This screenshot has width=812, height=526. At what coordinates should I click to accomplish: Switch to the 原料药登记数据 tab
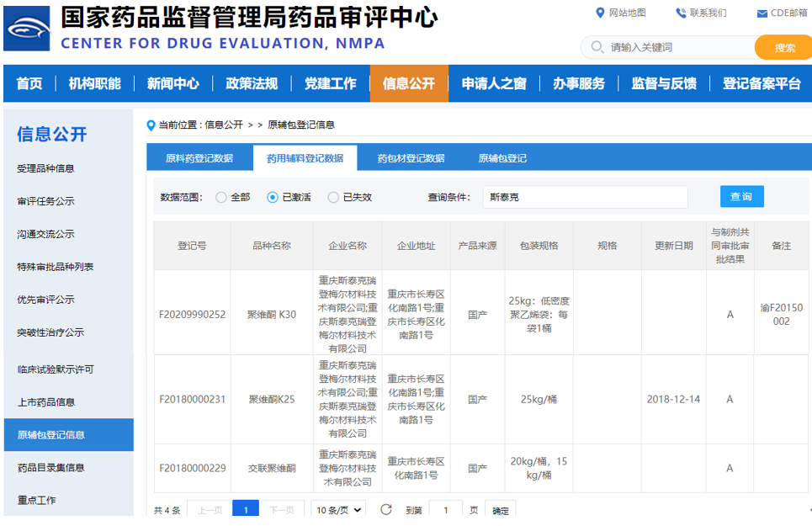pyautogui.click(x=199, y=158)
